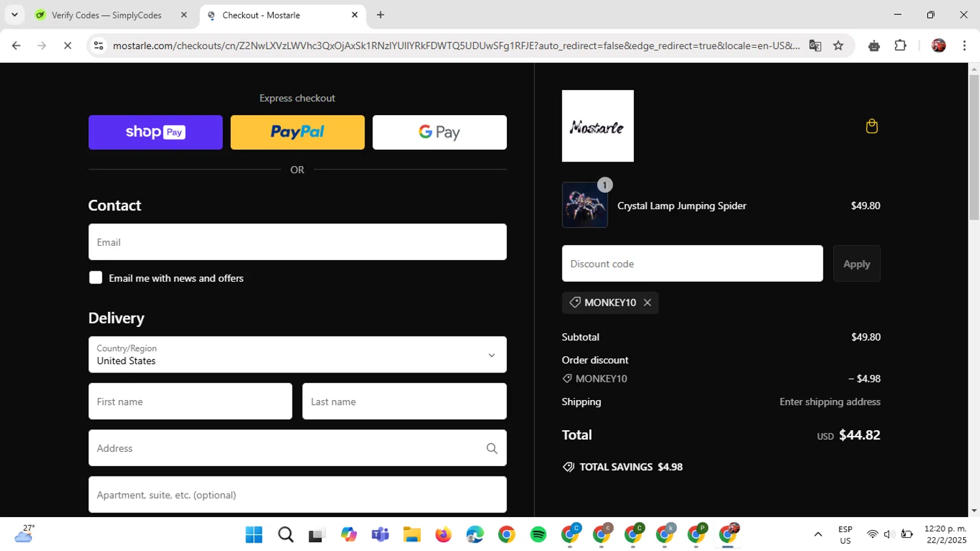Focus the Last name field
980x551 pixels.
(404, 401)
